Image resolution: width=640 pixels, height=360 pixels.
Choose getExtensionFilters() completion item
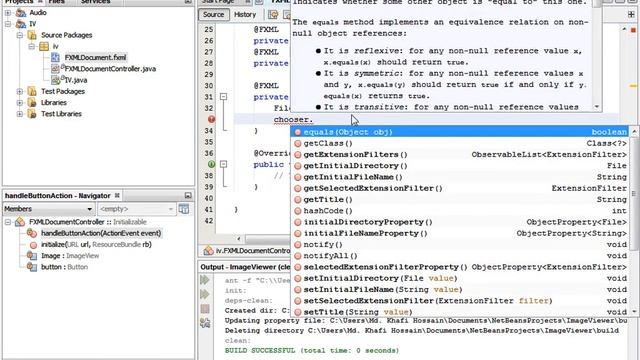460,155
